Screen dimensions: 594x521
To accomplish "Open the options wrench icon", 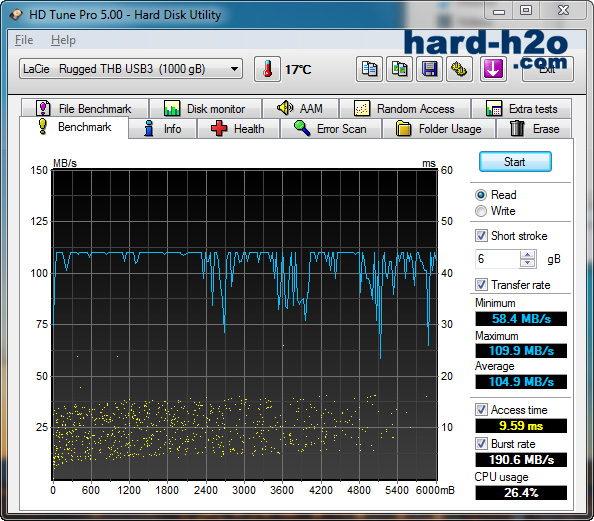I will coord(459,69).
